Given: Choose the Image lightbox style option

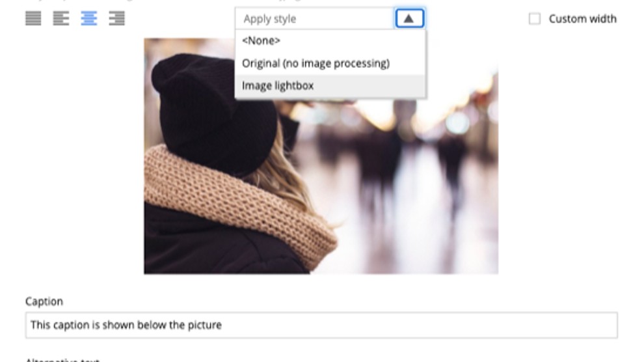Looking at the screenshot, I should (330, 86).
